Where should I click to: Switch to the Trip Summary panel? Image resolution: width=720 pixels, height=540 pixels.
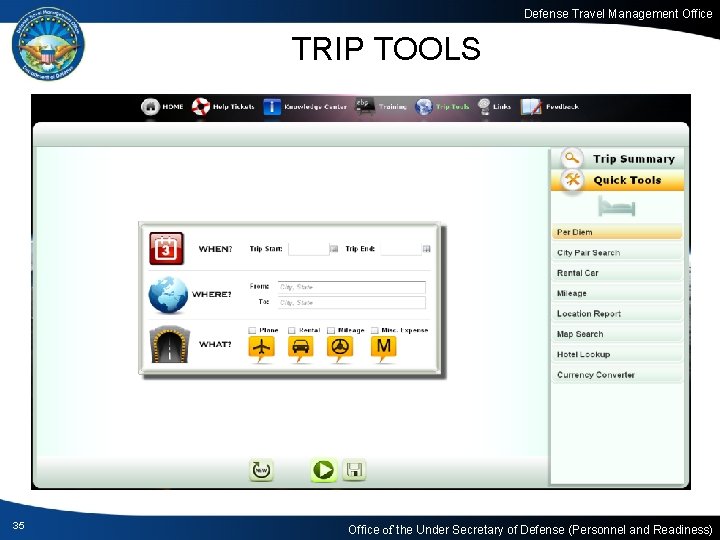[618, 159]
